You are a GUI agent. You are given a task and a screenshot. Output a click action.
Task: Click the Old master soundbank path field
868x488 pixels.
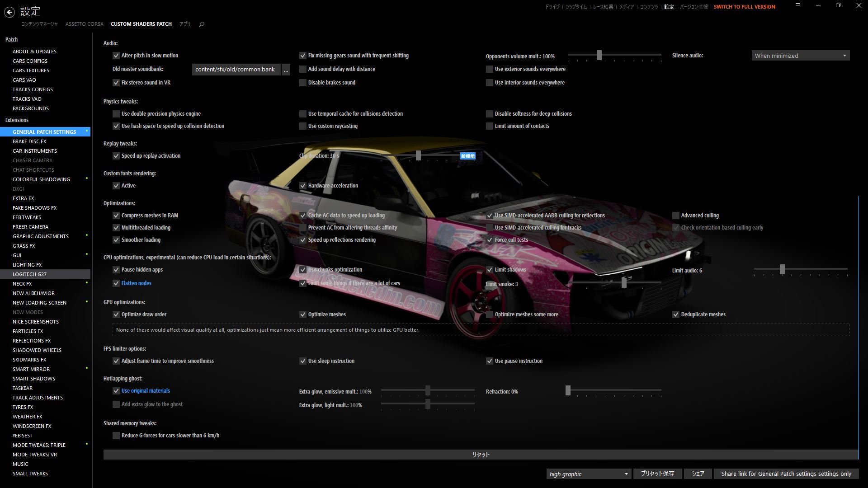click(236, 70)
